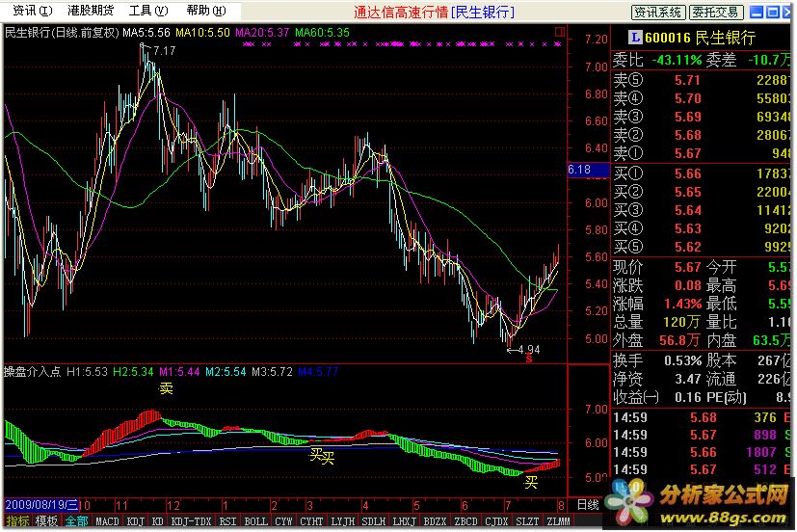Switch to the SLZT indicator

(527, 520)
